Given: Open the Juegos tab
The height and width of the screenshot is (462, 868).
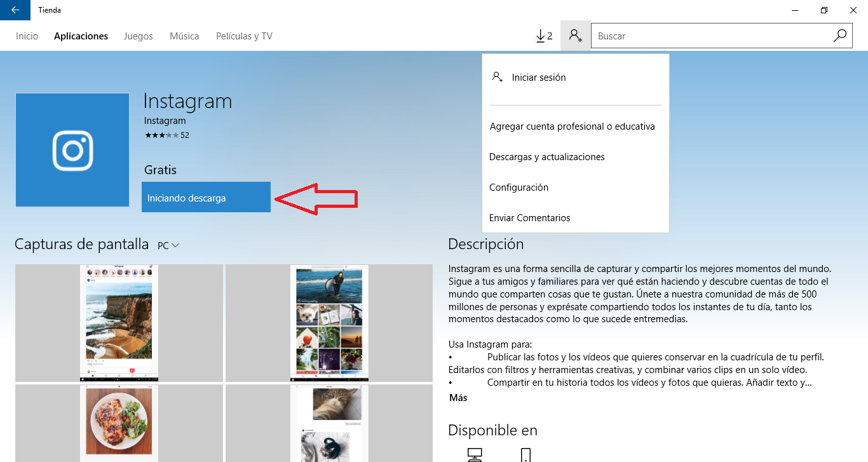Looking at the screenshot, I should 139,36.
